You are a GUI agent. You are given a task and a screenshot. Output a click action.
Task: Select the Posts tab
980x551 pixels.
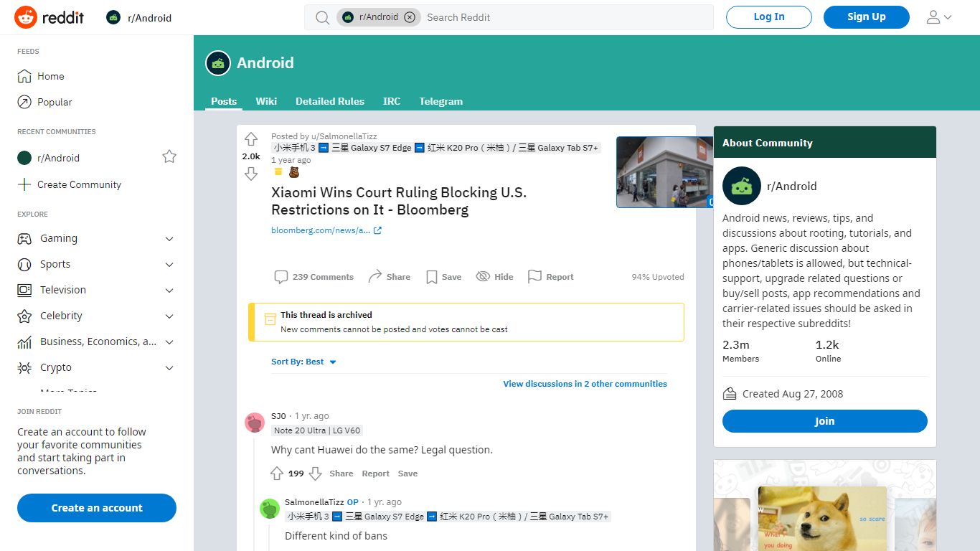point(224,101)
